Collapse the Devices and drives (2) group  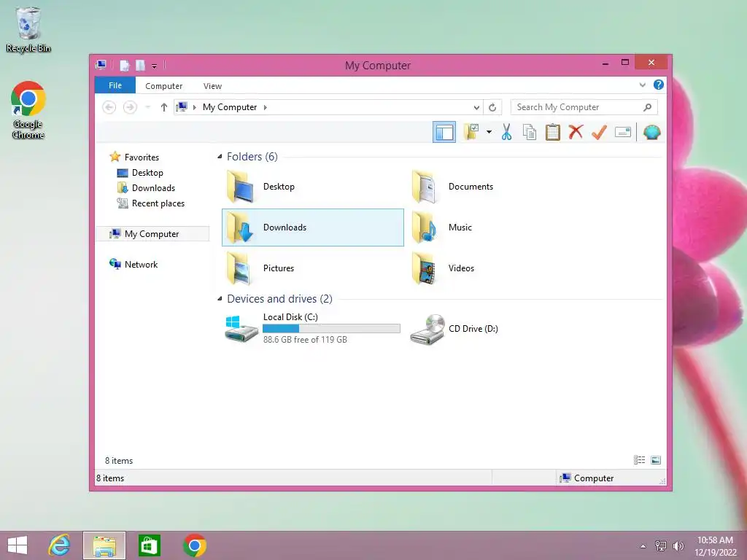pos(220,298)
